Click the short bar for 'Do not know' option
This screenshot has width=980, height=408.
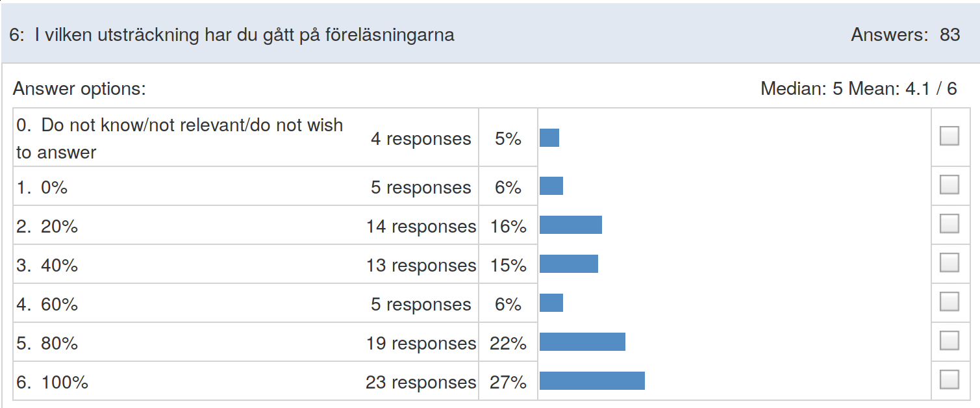(x=549, y=138)
